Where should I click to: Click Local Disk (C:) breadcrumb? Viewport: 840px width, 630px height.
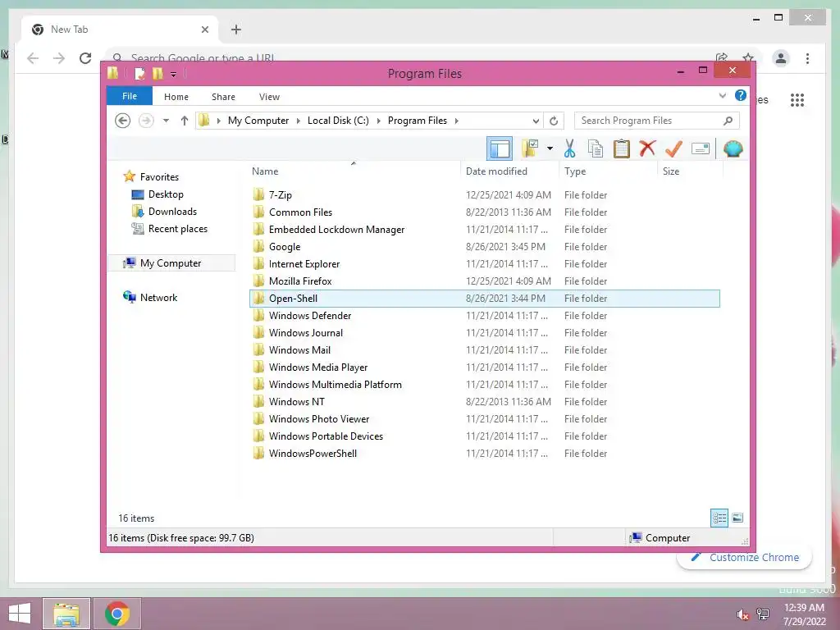tap(338, 121)
